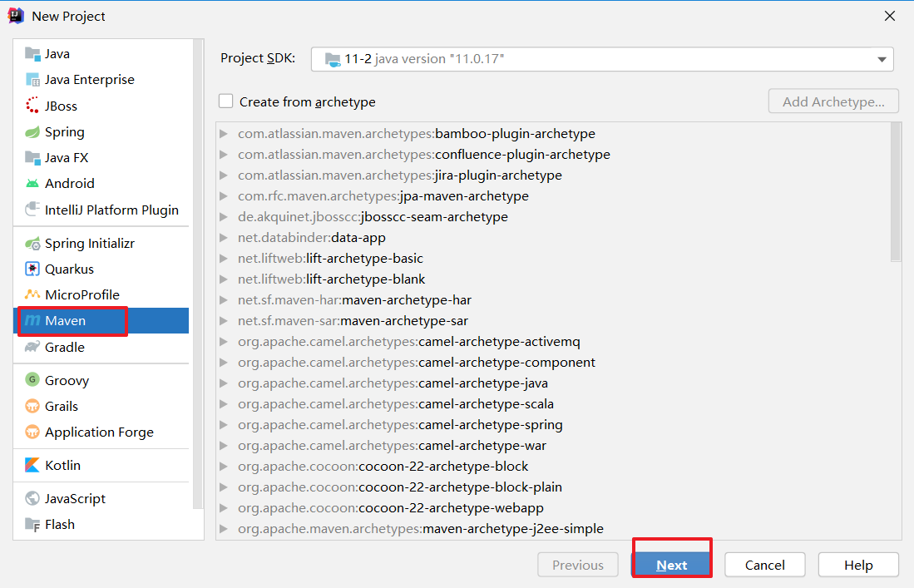Choose Gradle project type
914x588 pixels.
(101, 347)
